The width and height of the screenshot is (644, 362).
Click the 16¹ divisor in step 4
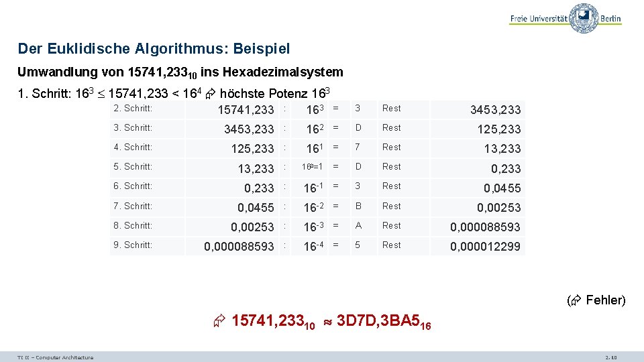pyautogui.click(x=315, y=148)
